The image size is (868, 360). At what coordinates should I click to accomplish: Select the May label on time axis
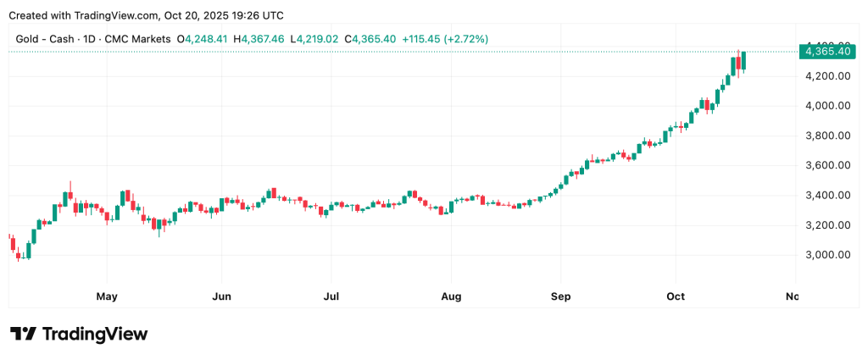[107, 296]
